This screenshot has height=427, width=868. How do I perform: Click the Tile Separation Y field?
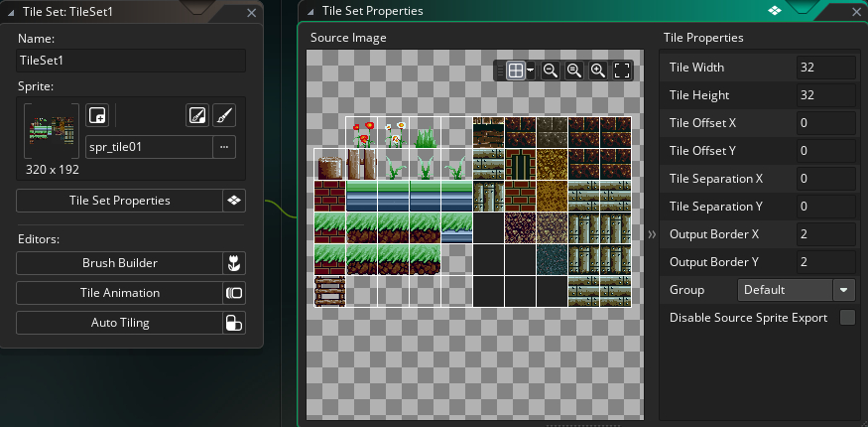point(826,207)
